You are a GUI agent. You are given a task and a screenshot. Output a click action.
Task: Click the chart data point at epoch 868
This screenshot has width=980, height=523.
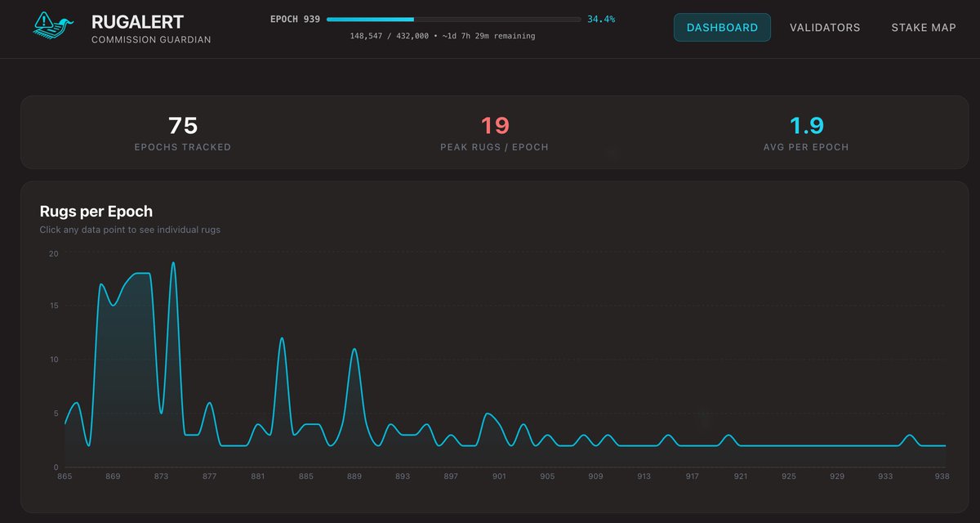(x=100, y=284)
